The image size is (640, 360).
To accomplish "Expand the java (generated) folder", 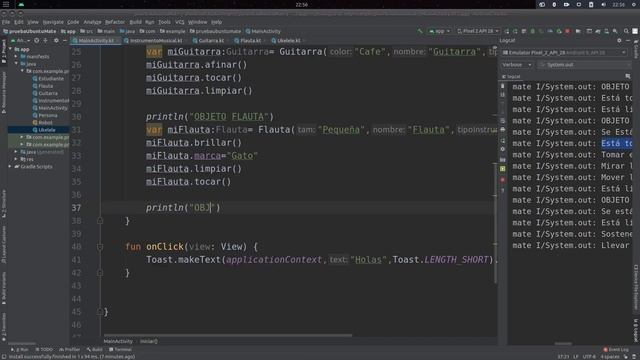I will [16, 152].
